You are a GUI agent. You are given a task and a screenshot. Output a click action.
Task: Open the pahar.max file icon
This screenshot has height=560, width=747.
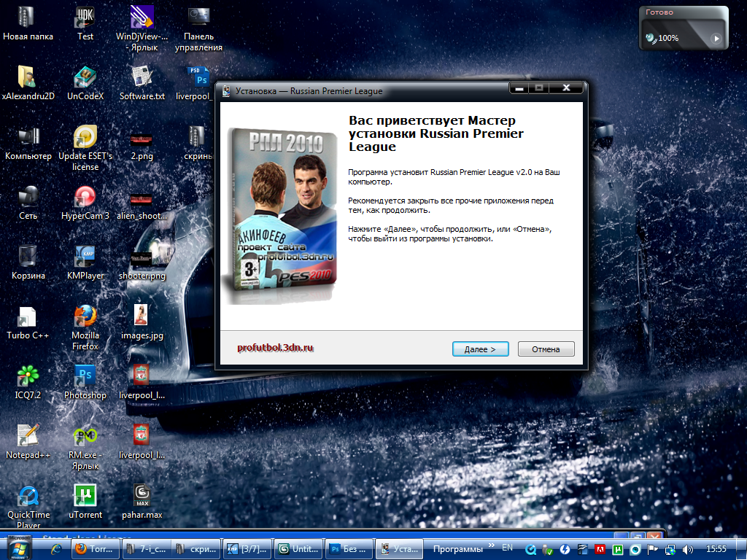coord(142,502)
